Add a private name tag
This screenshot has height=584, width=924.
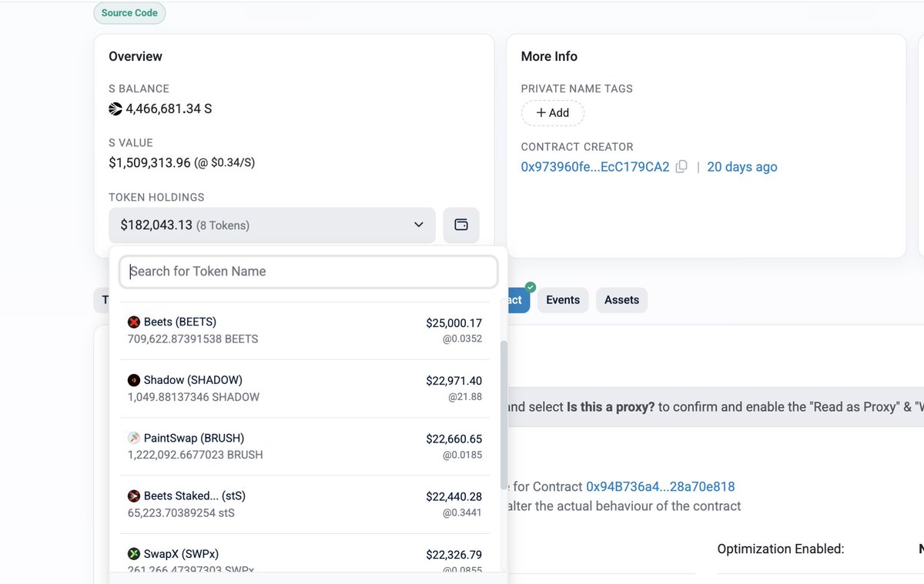point(553,113)
